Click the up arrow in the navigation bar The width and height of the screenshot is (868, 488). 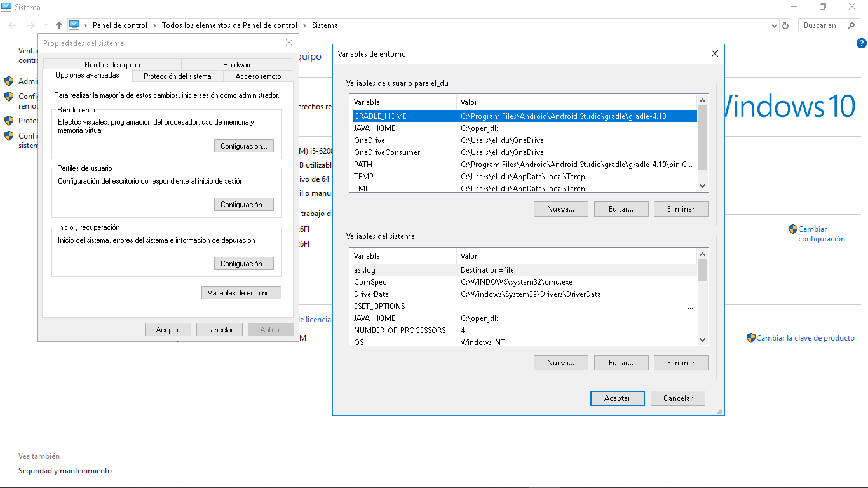[x=58, y=25]
